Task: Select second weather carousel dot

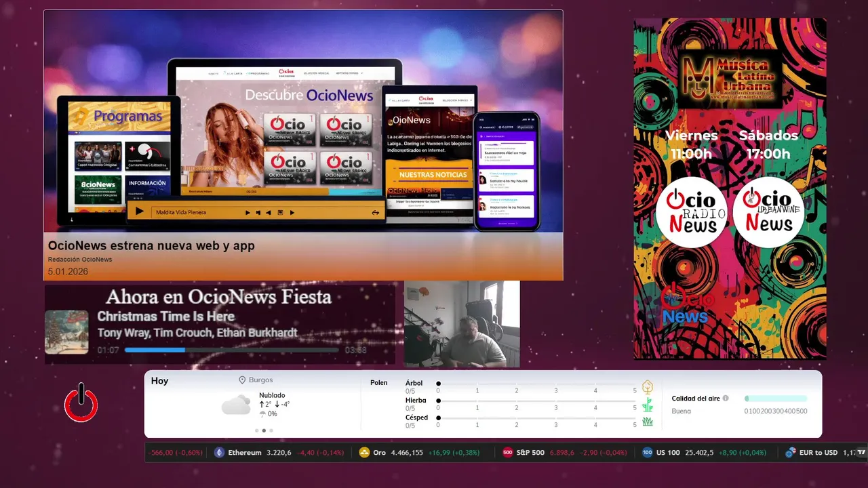Action: [x=264, y=430]
